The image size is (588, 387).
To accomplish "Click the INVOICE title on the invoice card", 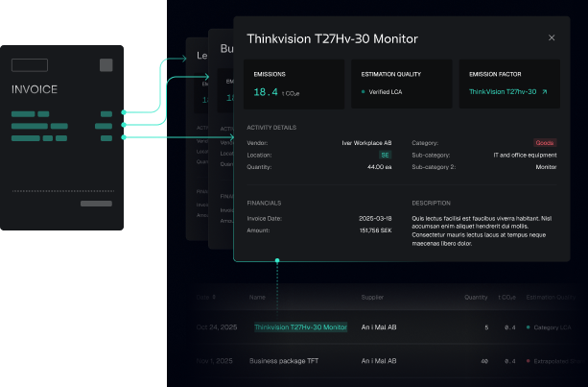I will pos(35,89).
